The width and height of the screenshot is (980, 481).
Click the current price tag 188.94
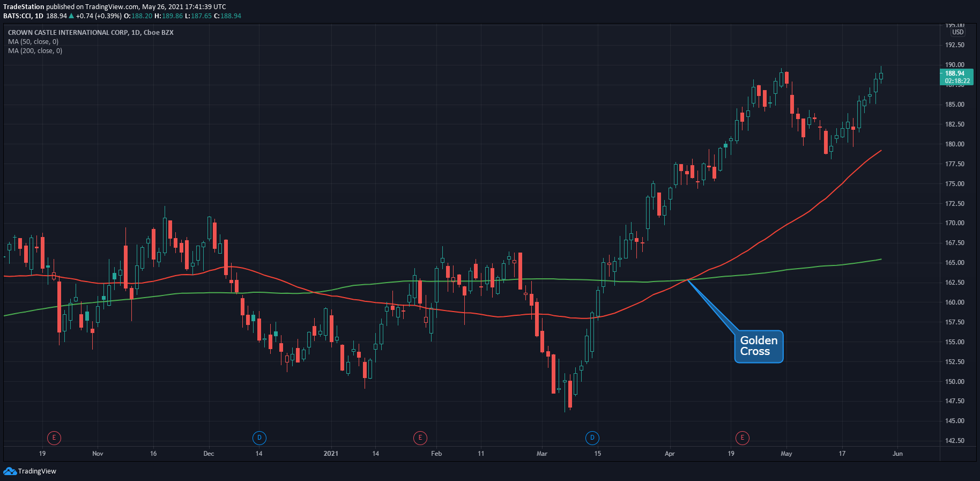tap(957, 77)
